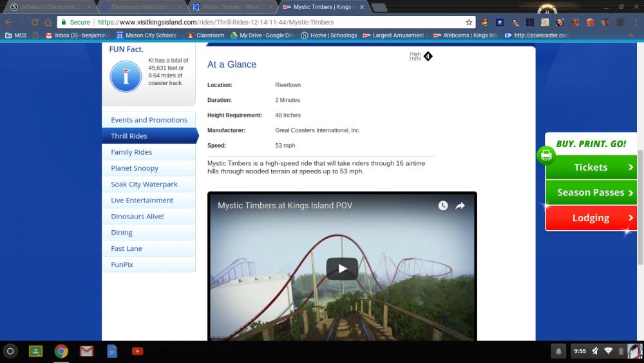The width and height of the screenshot is (644, 363).
Task: Click the Wi-Fi status icon in tray
Action: pos(609,351)
